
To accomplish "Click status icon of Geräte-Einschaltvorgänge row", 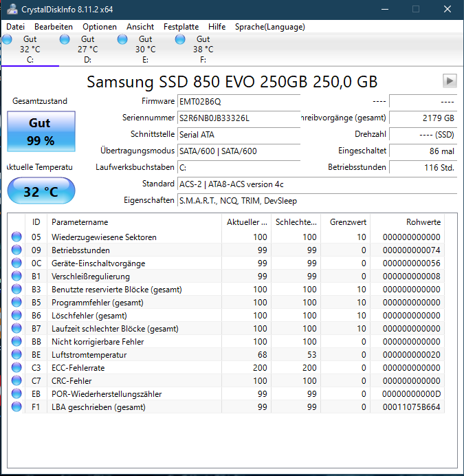I will click(x=16, y=263).
